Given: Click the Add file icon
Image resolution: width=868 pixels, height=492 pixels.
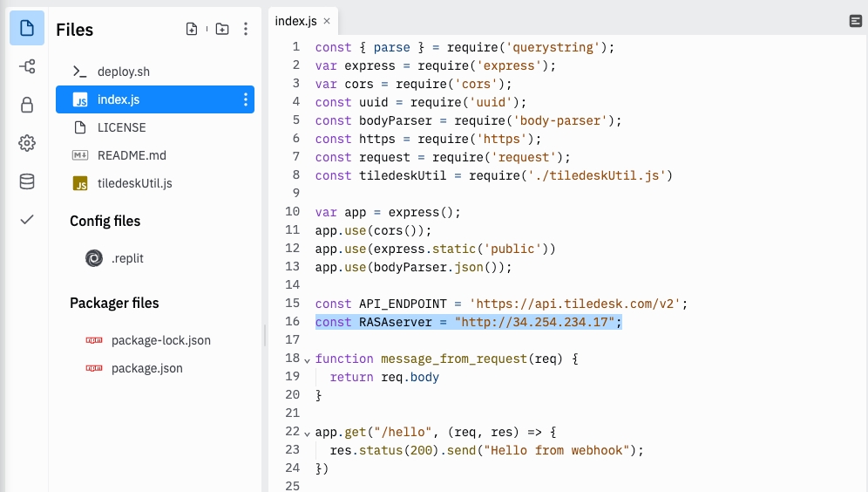Looking at the screenshot, I should 192,29.
